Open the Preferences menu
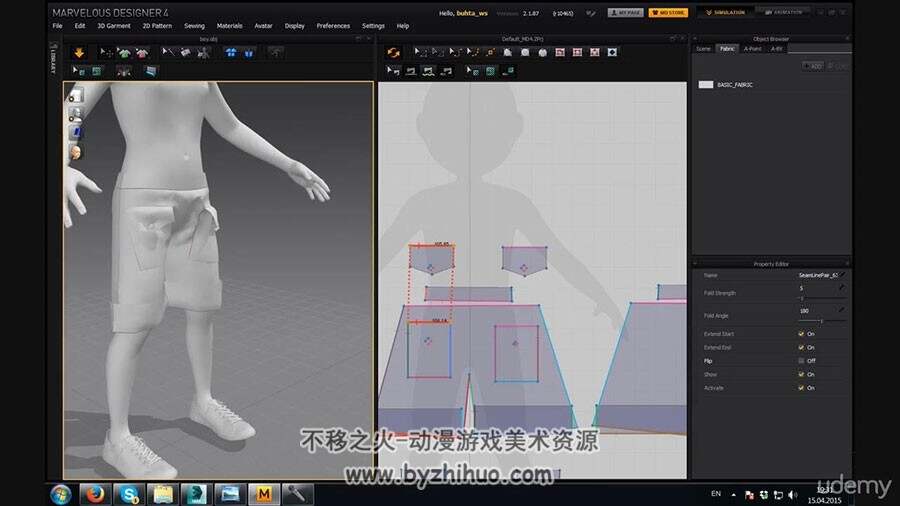900x506 pixels. coord(333,26)
